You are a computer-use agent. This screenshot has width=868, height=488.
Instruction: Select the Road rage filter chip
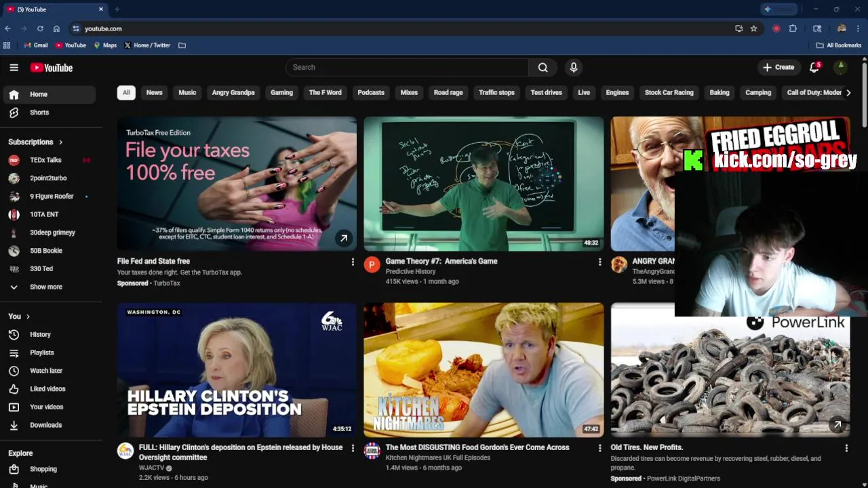coord(448,93)
